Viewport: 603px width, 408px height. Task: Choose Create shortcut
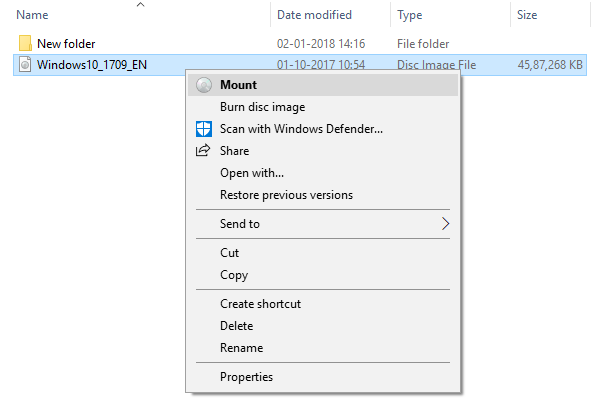tap(323, 304)
